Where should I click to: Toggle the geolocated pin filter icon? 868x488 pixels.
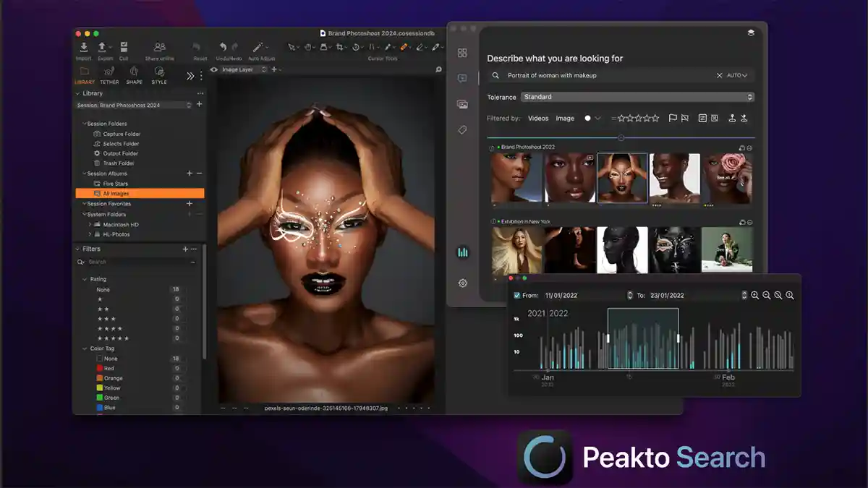pos(732,118)
